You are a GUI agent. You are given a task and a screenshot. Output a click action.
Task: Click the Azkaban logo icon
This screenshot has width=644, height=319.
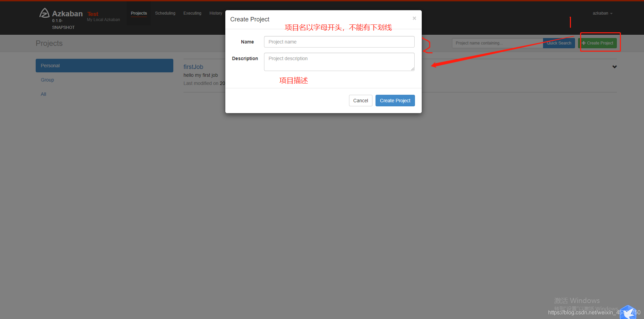point(45,13)
